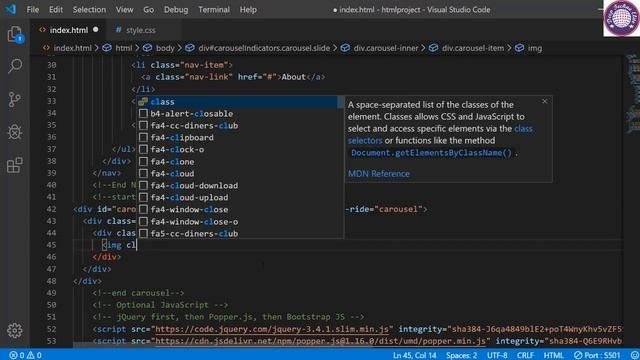Click the VS Code logo in title bar
Viewport: 640px width, 360px height.
pos(11,9)
